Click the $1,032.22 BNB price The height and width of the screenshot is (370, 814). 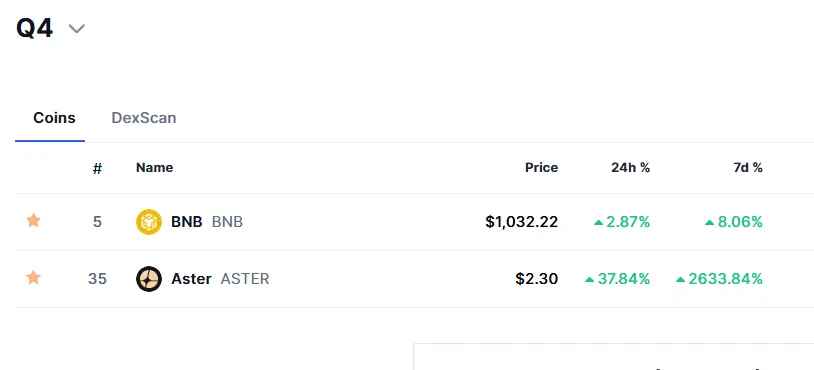(522, 222)
